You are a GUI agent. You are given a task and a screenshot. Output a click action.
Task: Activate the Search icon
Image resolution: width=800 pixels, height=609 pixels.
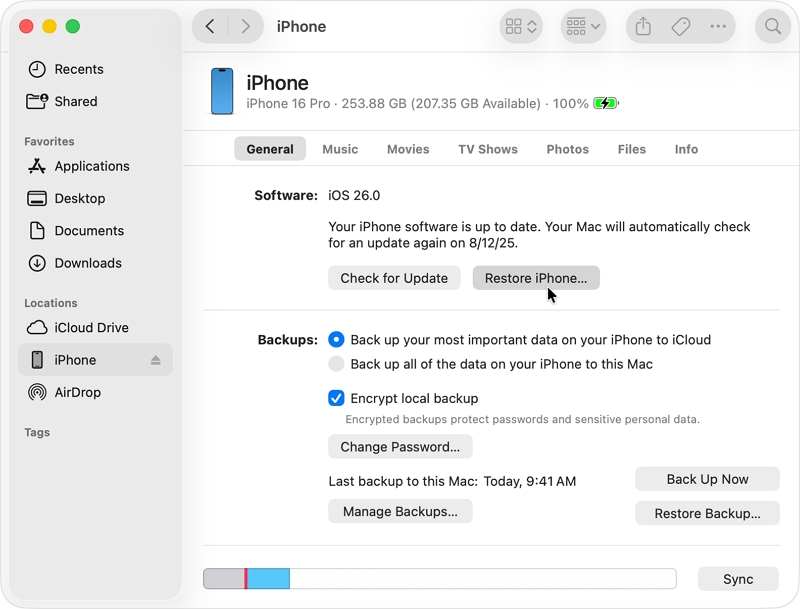[772, 26]
